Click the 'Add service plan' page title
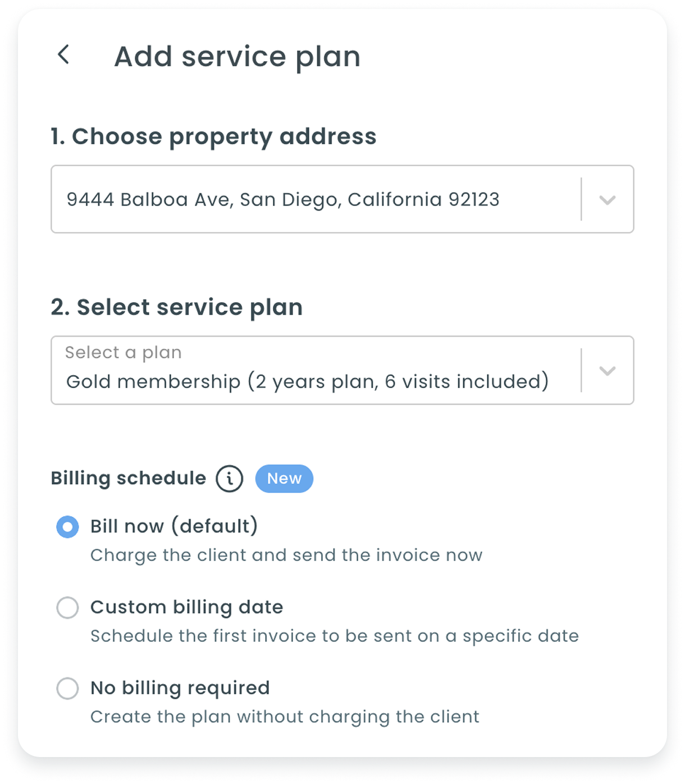Image resolution: width=685 pixels, height=784 pixels. pyautogui.click(x=237, y=57)
